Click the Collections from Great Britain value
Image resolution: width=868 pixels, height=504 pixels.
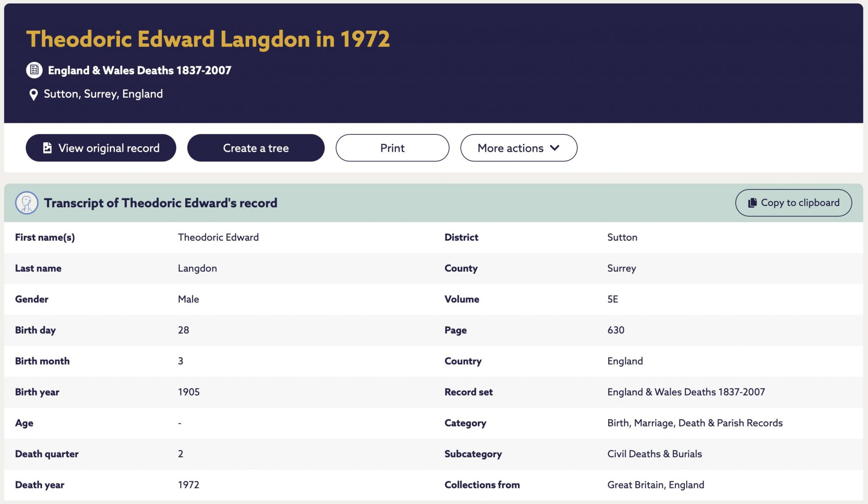tap(656, 485)
